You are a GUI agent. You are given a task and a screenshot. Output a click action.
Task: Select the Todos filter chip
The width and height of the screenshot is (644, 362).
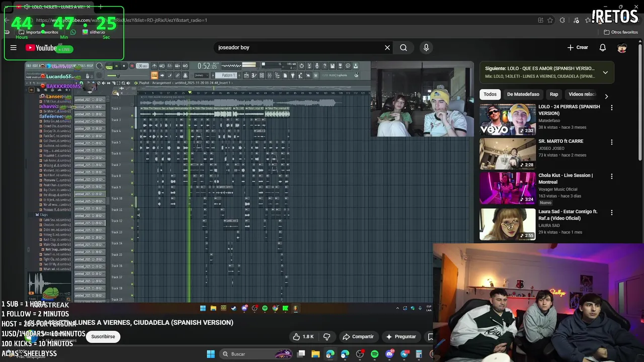point(490,94)
